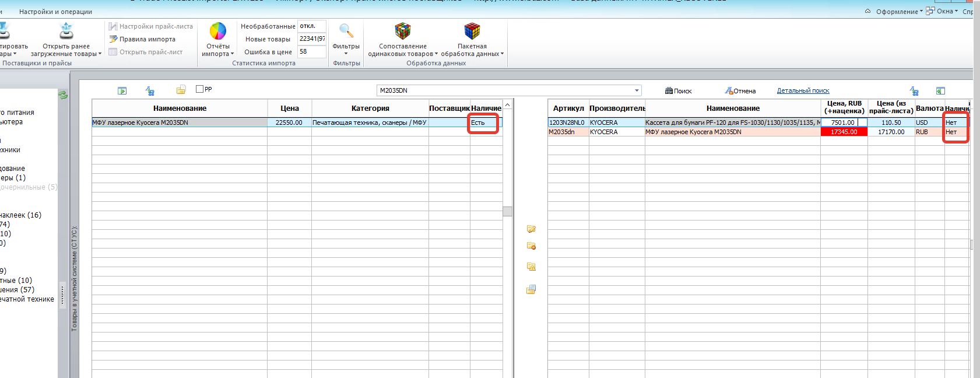Switch to 'Настройки и операции' tab
Image resolution: width=980 pixels, height=378 pixels.
(x=55, y=12)
